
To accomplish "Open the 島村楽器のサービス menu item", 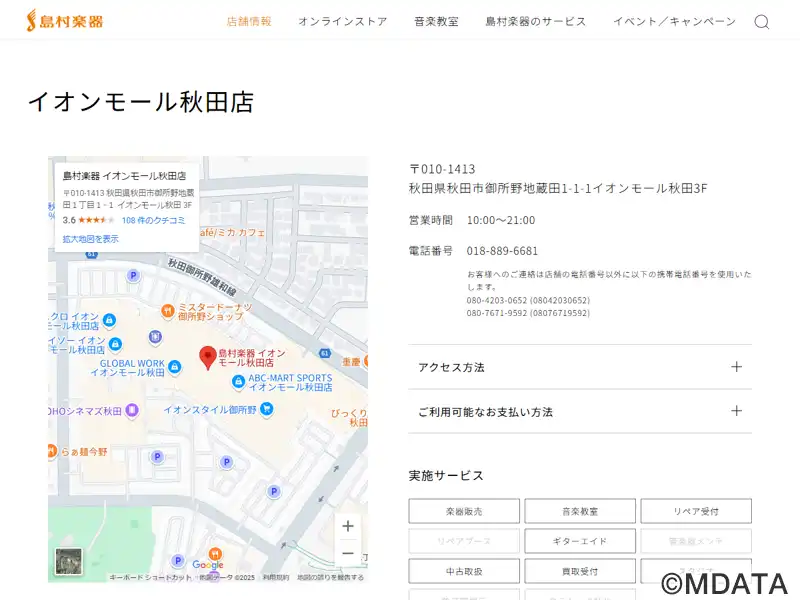I will 536,21.
